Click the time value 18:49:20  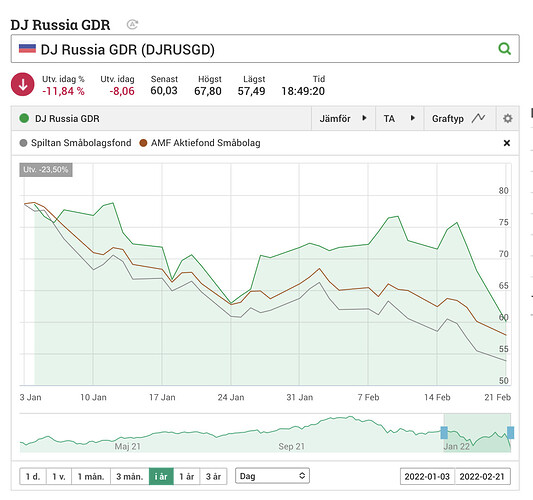point(303,91)
